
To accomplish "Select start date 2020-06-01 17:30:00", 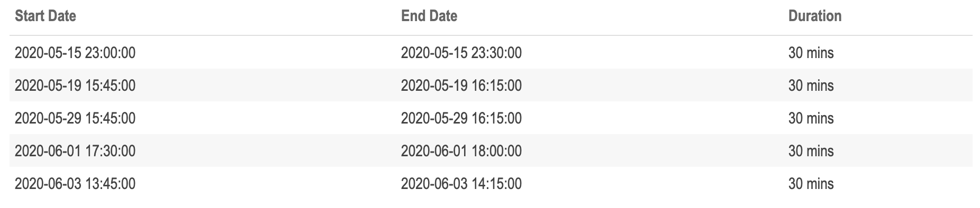I will pos(75,151).
